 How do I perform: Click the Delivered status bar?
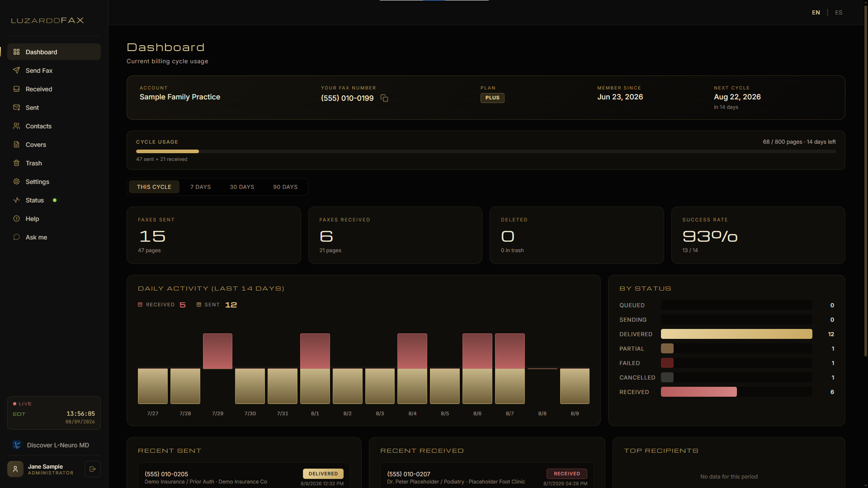[x=736, y=334]
